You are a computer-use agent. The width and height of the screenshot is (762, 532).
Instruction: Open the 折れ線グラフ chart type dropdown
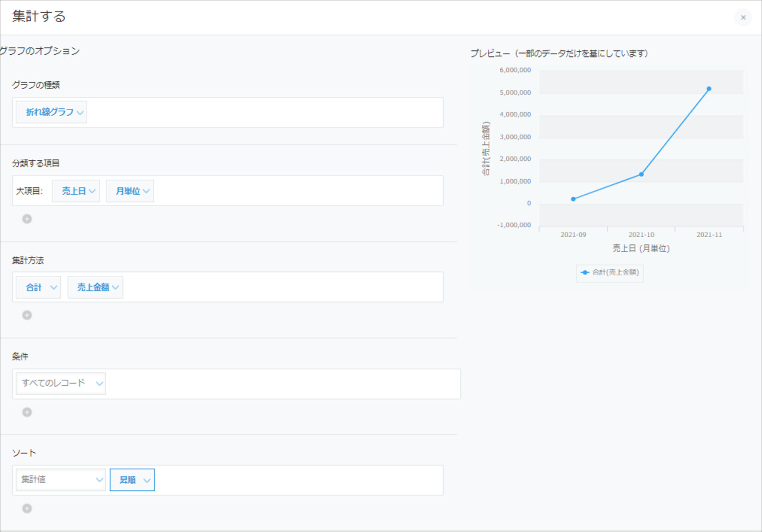click(52, 112)
